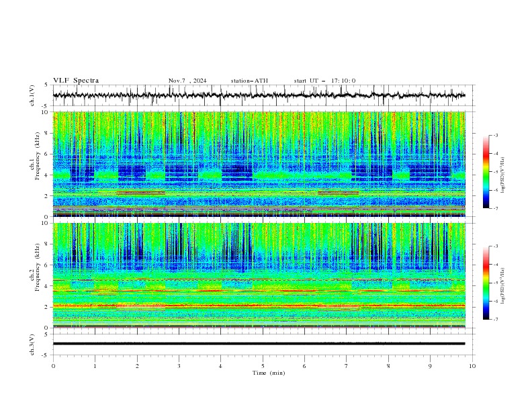Click inside the ch.2 spectrogram panel

pyautogui.click(x=259, y=275)
